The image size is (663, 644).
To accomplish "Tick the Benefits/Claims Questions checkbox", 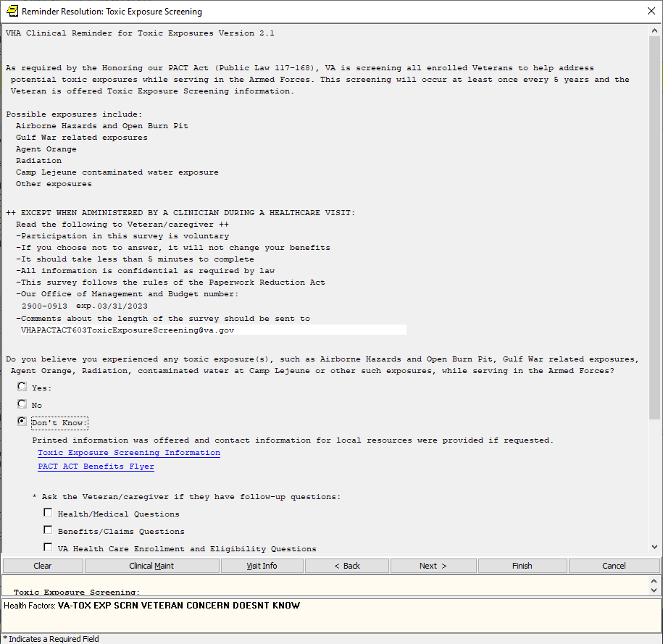I will tap(49, 530).
